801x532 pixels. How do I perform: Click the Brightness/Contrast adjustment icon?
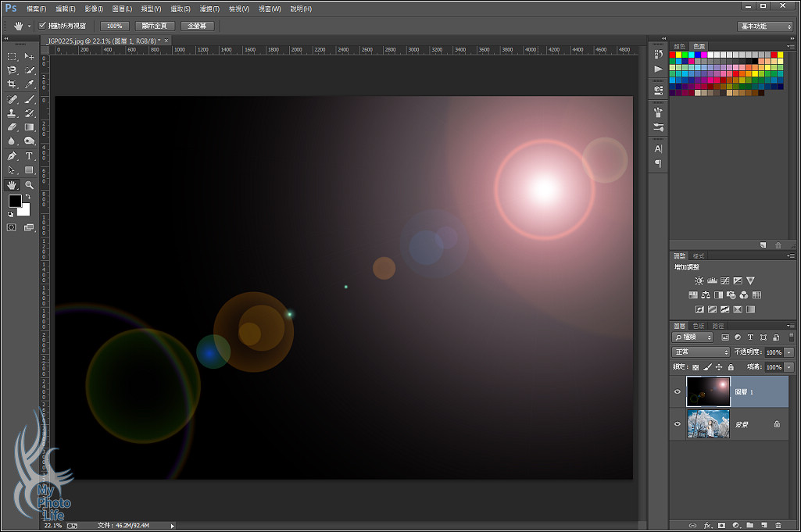[x=698, y=280]
